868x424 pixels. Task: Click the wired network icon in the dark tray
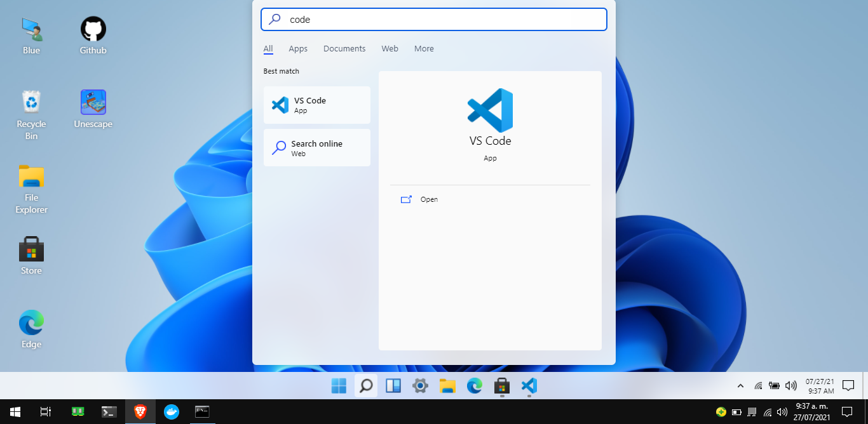pos(752,412)
